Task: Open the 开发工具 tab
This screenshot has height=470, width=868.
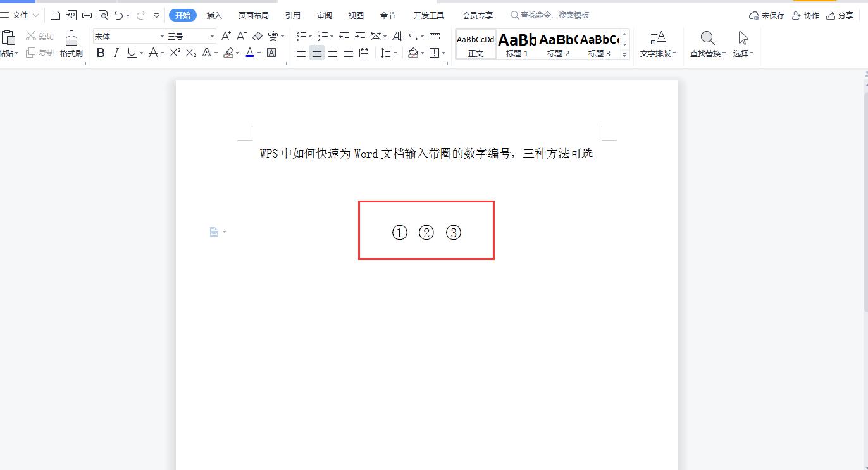Action: tap(429, 15)
